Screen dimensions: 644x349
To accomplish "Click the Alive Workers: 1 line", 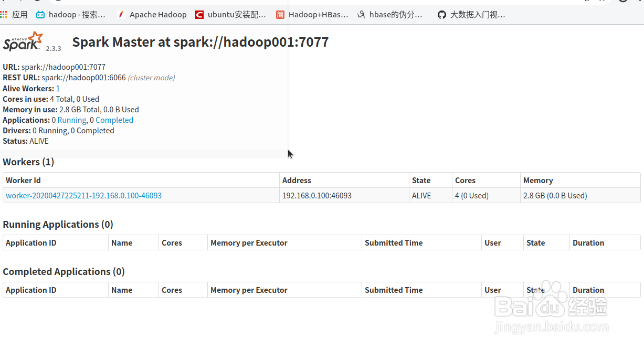I will [31, 89].
